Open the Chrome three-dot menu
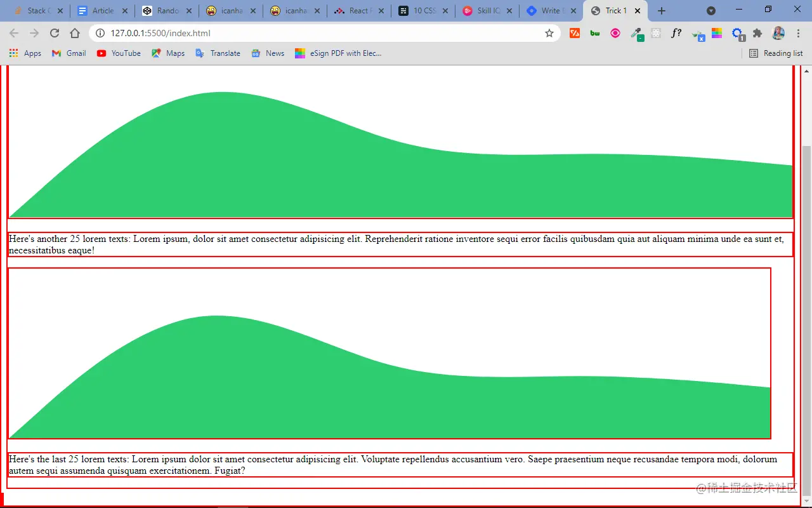812x508 pixels. point(798,33)
